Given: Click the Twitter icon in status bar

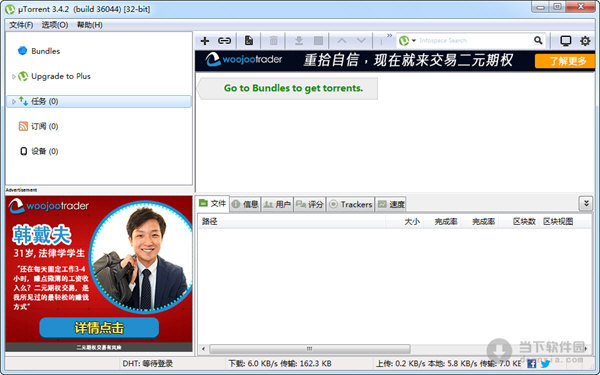Looking at the screenshot, I should tap(546, 364).
